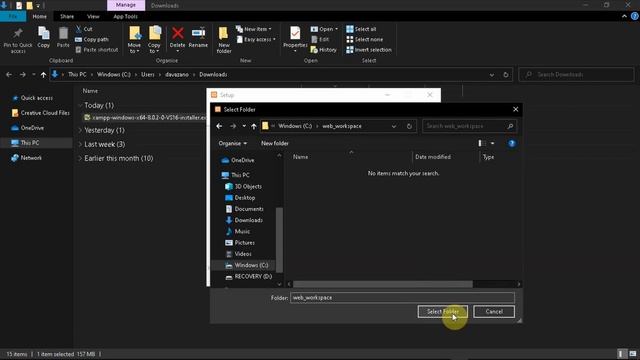Select Windows (C:) in dialog tree

[251, 265]
